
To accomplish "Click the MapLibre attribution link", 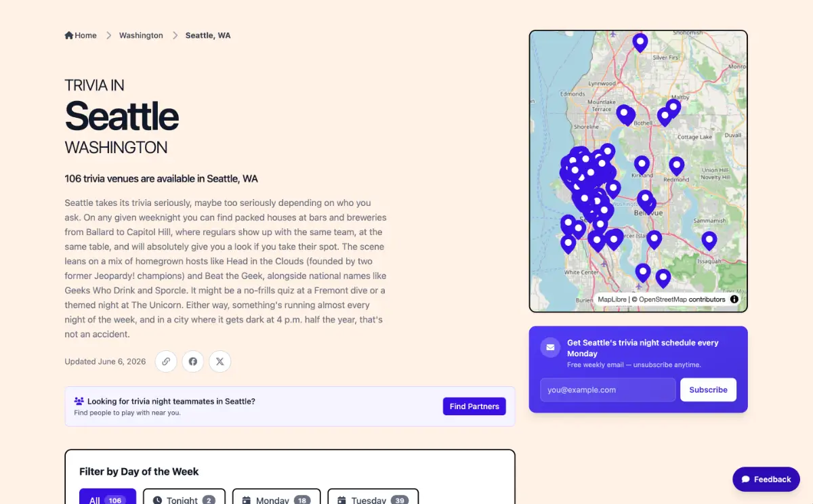I will [x=612, y=299].
